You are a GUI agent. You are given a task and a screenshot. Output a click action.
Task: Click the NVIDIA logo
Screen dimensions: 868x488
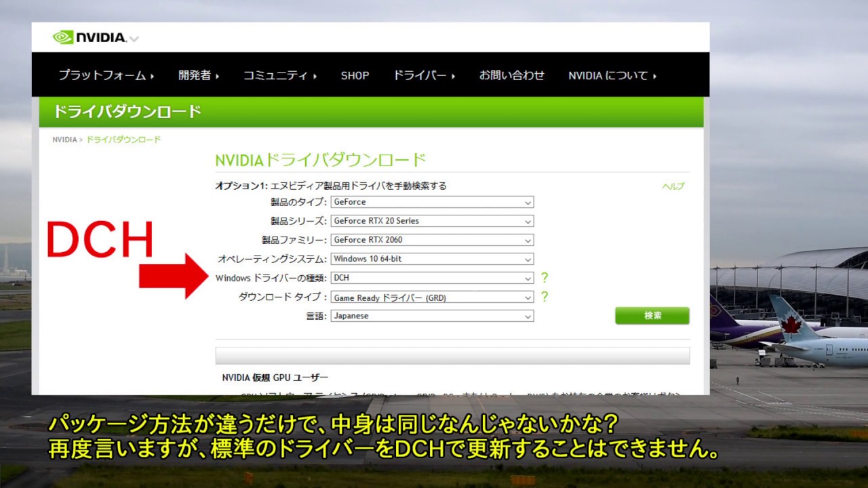click(x=90, y=37)
